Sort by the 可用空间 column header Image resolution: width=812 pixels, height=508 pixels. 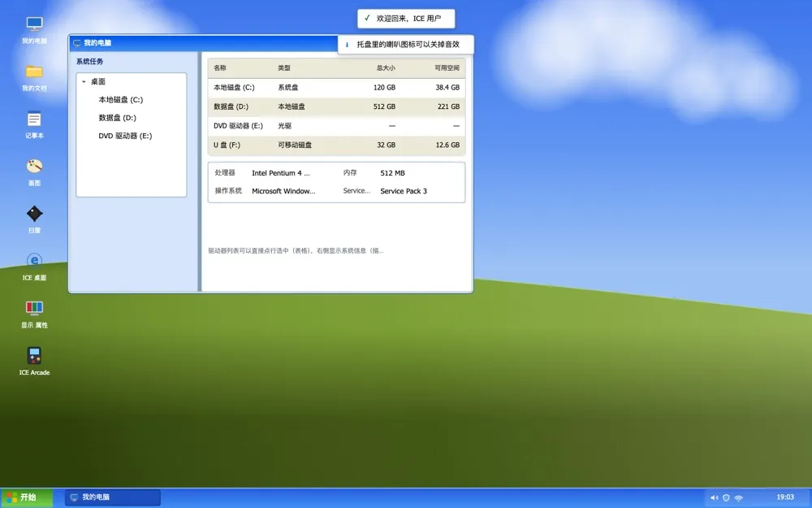pyautogui.click(x=447, y=68)
